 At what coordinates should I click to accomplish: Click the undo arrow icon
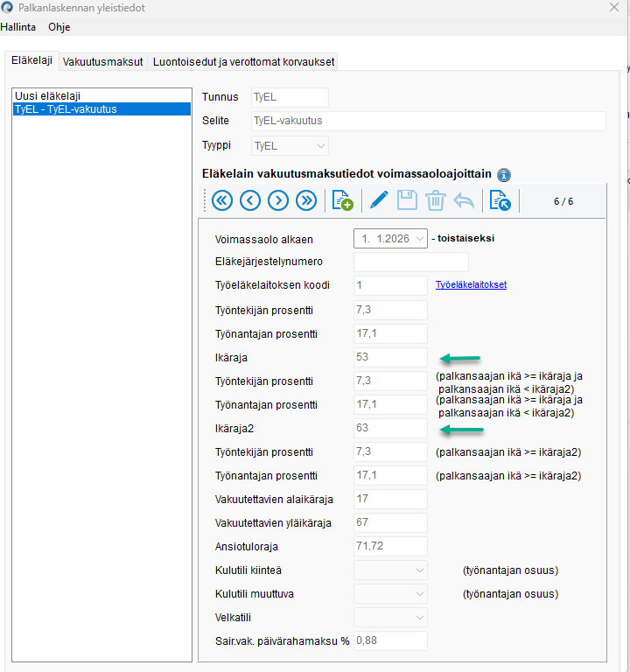coord(464,200)
